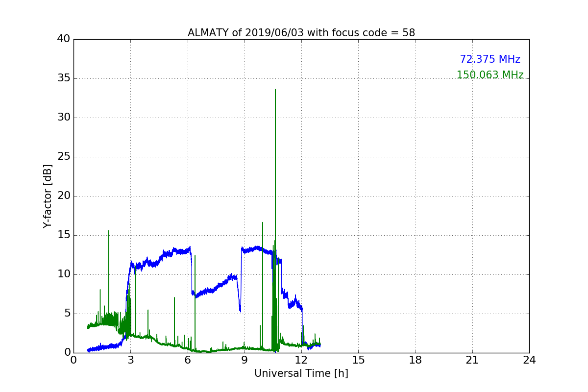Click the x-axis tick label 21
The height and width of the screenshot is (392, 588).
click(472, 360)
